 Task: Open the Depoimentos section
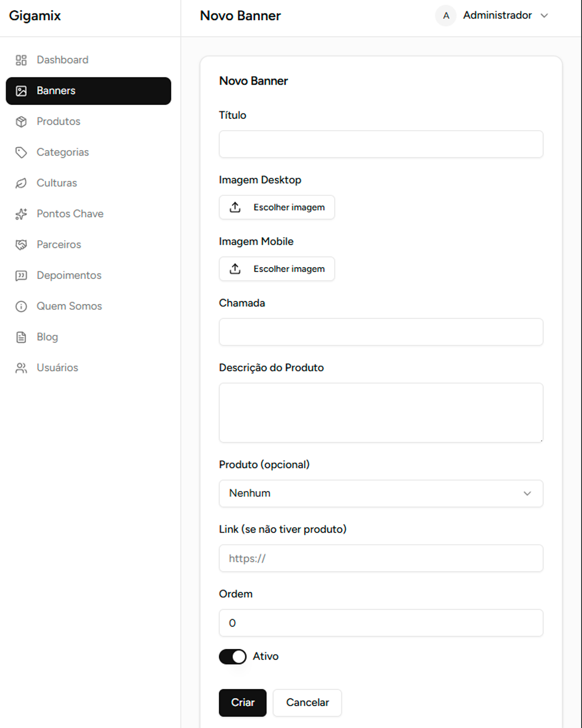(x=89, y=275)
